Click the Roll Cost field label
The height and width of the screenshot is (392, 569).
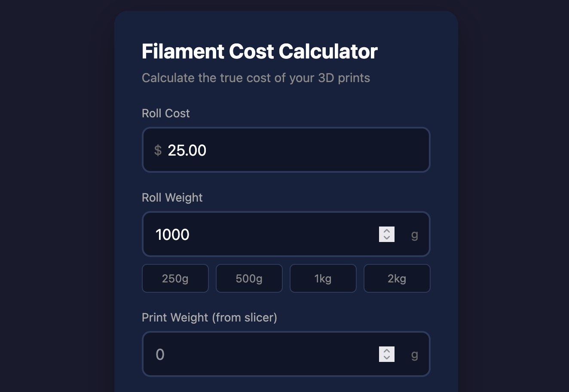click(165, 113)
